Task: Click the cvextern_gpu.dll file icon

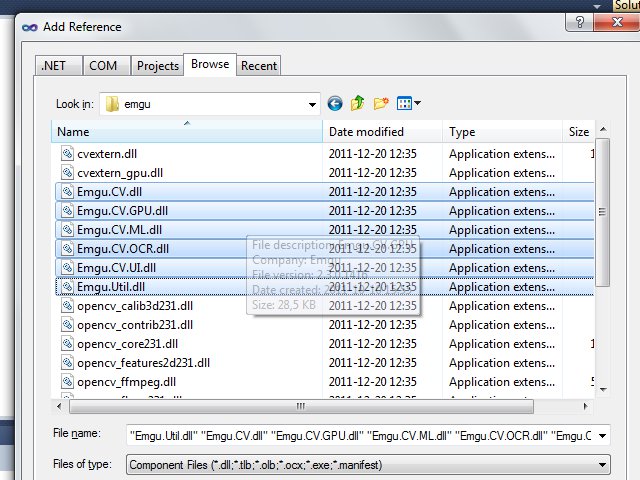Action: pos(67,173)
